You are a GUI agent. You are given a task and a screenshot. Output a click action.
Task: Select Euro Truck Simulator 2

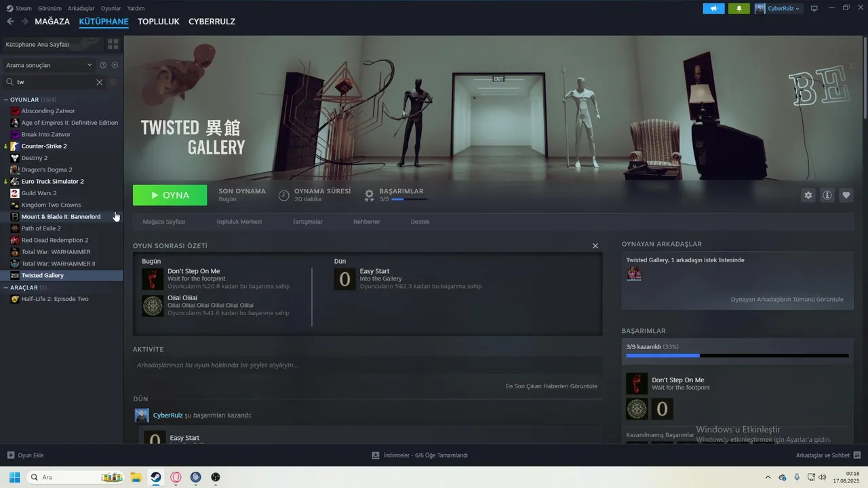(53, 181)
